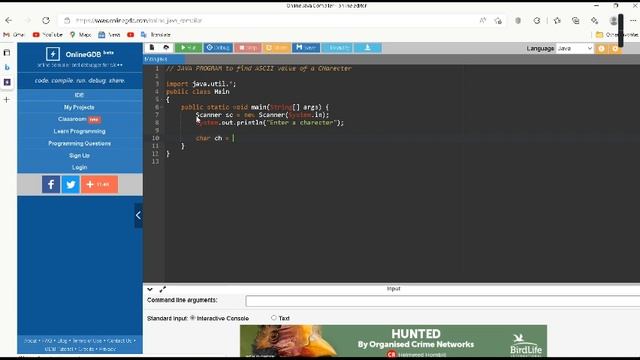This screenshot has width=640, height=360.
Task: Click Login in sidebar
Action: click(x=80, y=167)
